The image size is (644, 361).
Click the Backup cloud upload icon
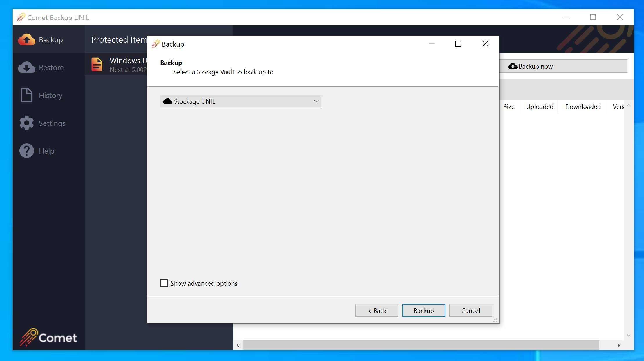(27, 40)
